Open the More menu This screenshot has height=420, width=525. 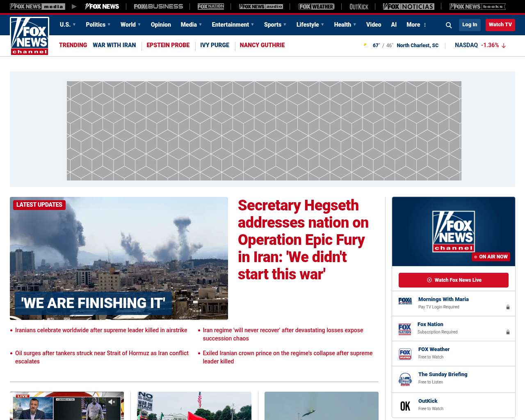tap(416, 25)
